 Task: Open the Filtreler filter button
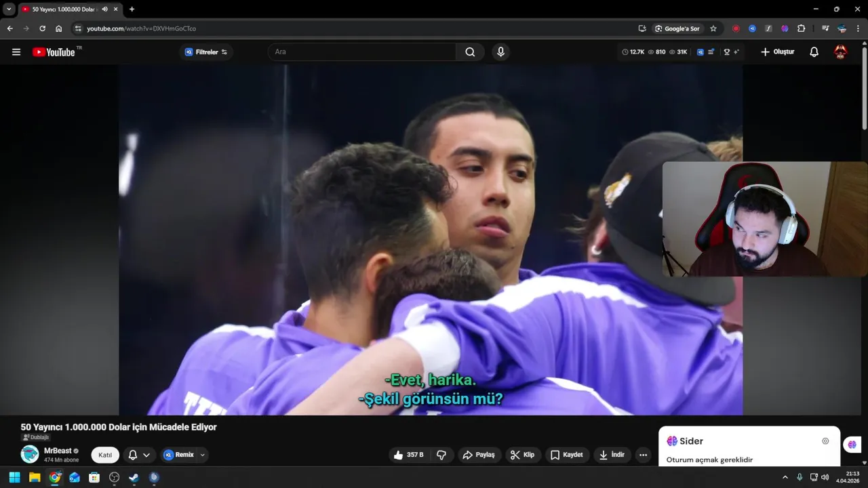tap(206, 52)
